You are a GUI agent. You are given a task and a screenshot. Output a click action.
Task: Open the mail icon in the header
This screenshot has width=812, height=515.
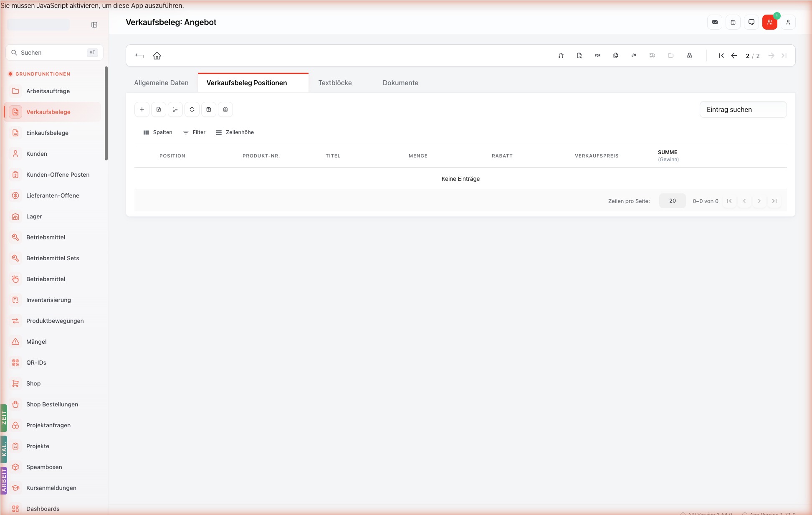pos(715,22)
